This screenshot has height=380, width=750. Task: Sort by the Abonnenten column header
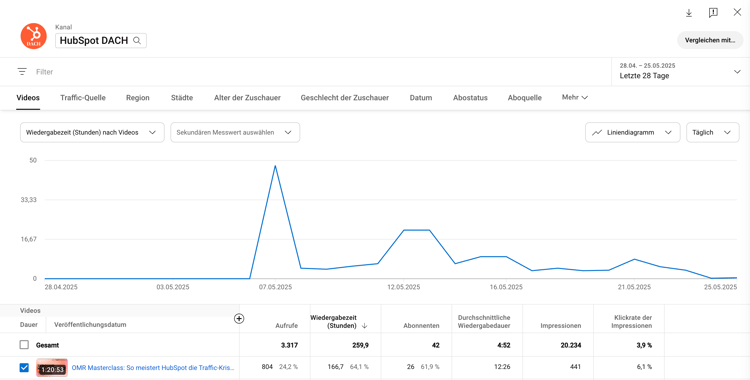[x=421, y=325]
